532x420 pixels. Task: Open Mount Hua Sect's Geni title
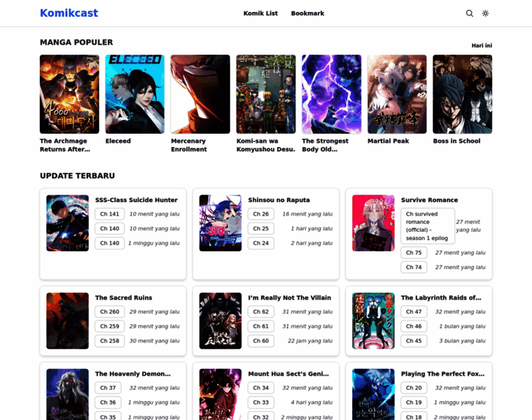pos(288,374)
